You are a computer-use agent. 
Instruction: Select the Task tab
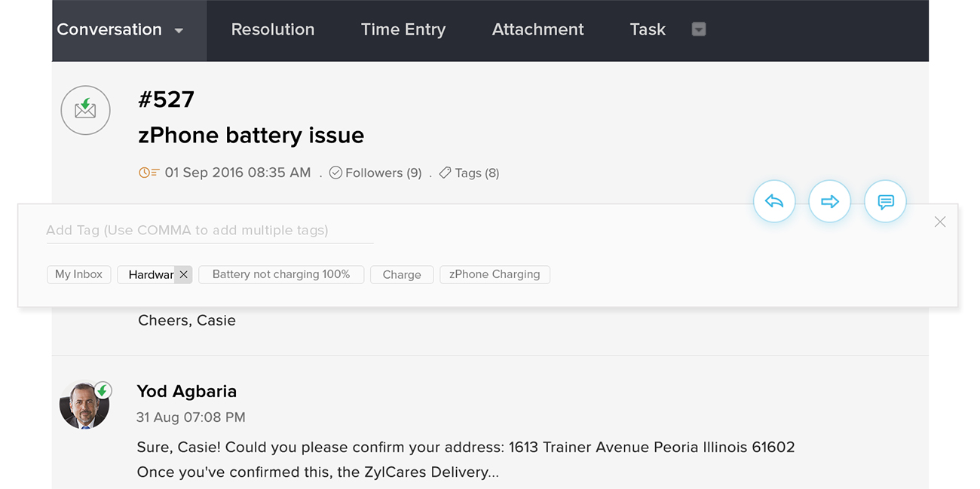coord(648,29)
